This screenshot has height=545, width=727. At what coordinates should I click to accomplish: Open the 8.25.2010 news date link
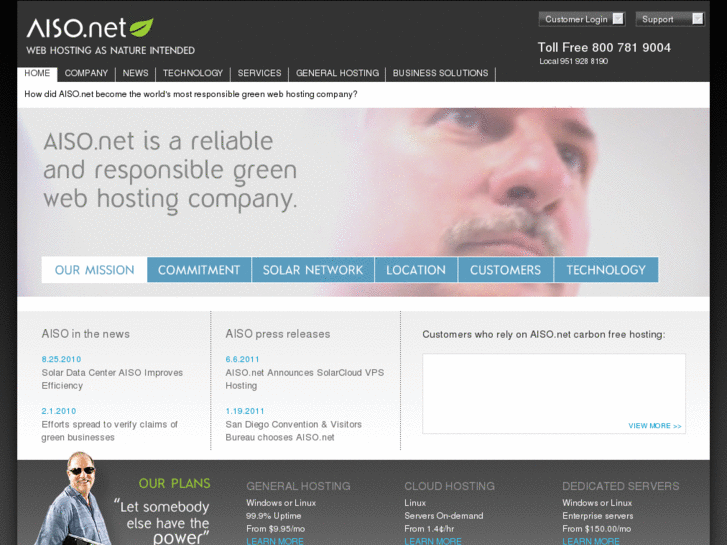pos(61,359)
